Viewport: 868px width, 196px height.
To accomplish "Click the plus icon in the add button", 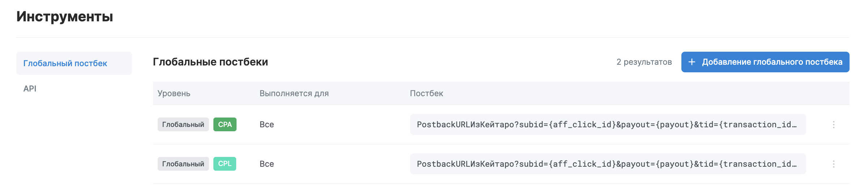I will click(x=692, y=62).
